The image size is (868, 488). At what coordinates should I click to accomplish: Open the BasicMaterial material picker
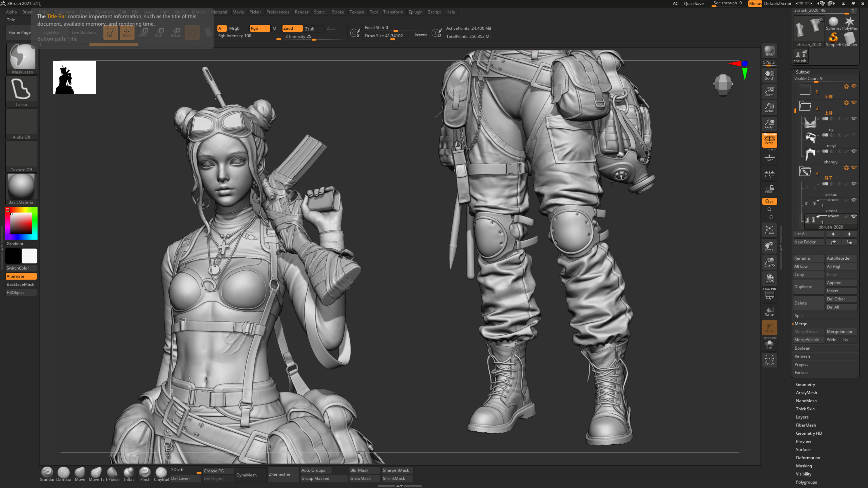(21, 189)
